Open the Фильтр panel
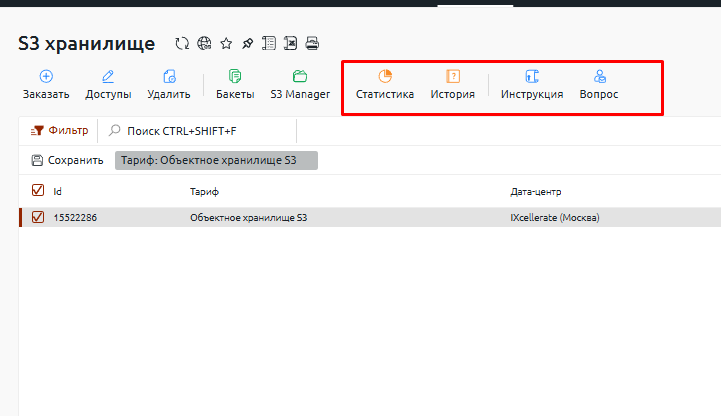This screenshot has height=416, width=721. [x=59, y=131]
